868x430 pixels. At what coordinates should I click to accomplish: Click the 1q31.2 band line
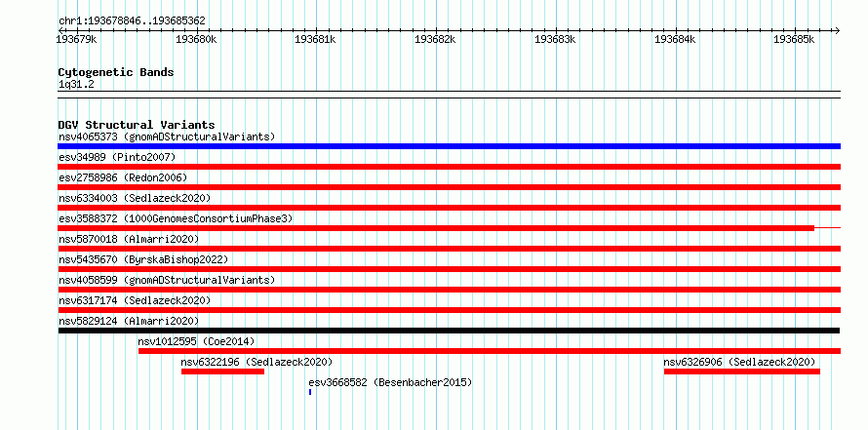[x=449, y=95]
